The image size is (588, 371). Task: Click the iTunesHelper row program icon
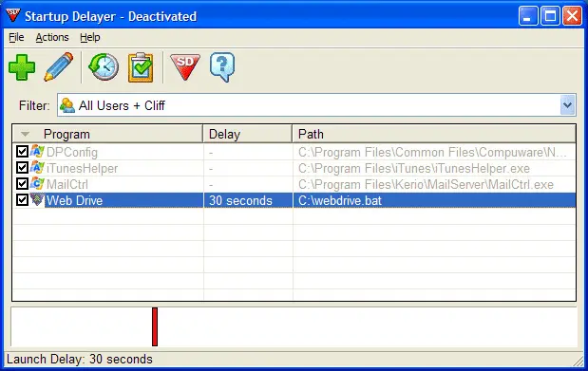click(x=37, y=168)
